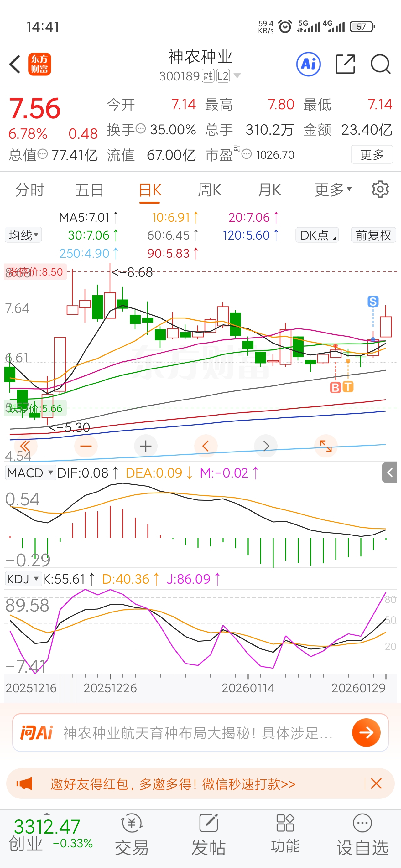401x868 pixels.
Task: Jump to earliest with double-left arrow
Action: [x=26, y=446]
